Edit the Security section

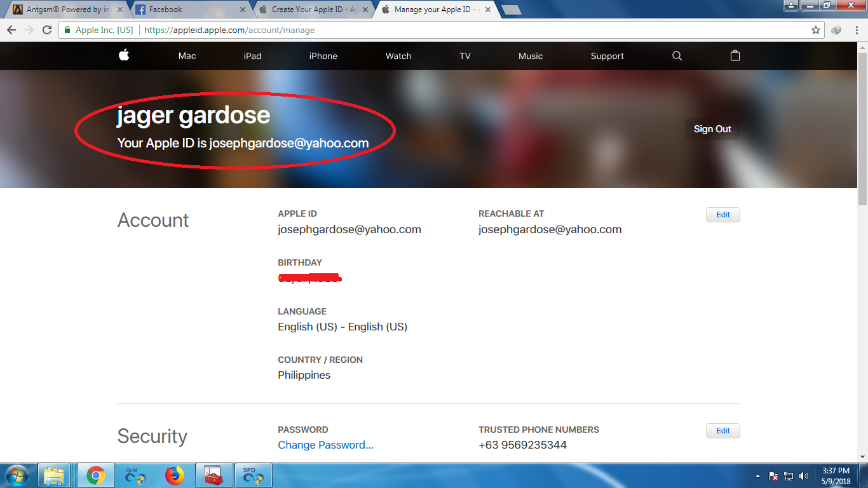[x=723, y=431]
